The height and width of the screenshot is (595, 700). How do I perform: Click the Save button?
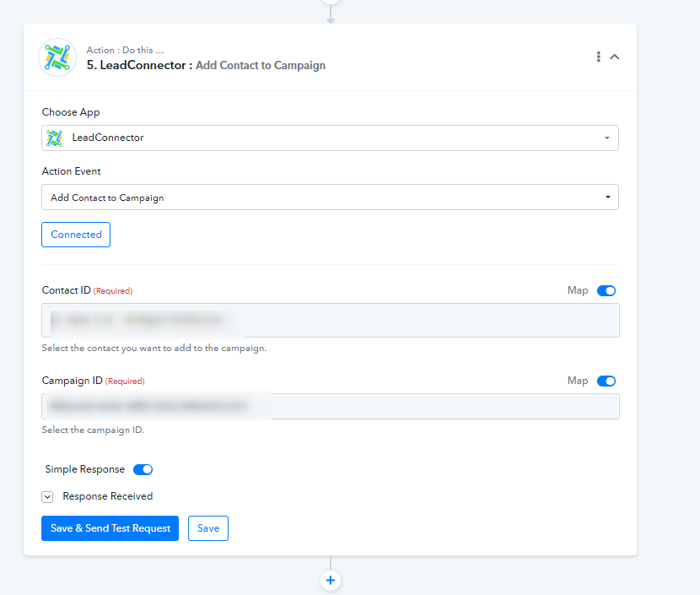(208, 528)
